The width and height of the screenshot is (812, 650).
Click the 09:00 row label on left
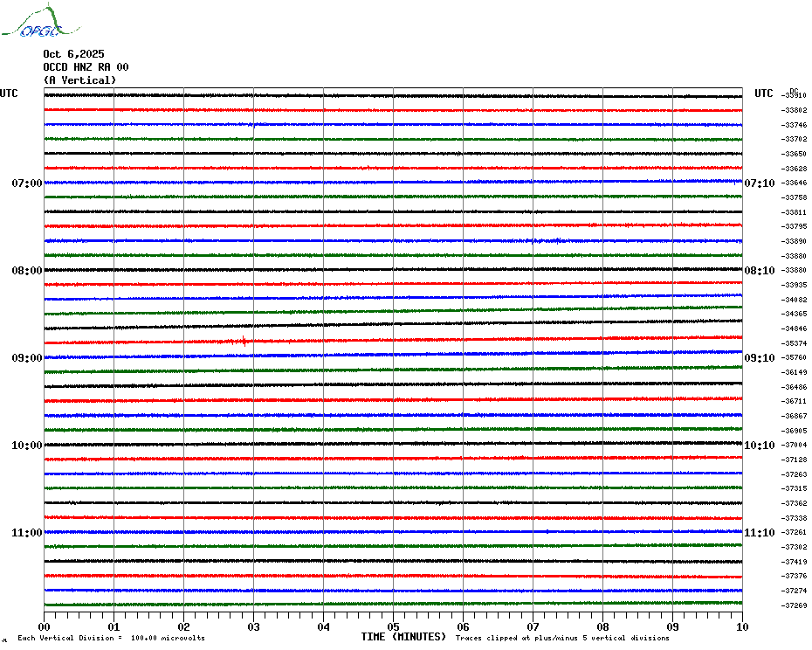click(x=26, y=358)
